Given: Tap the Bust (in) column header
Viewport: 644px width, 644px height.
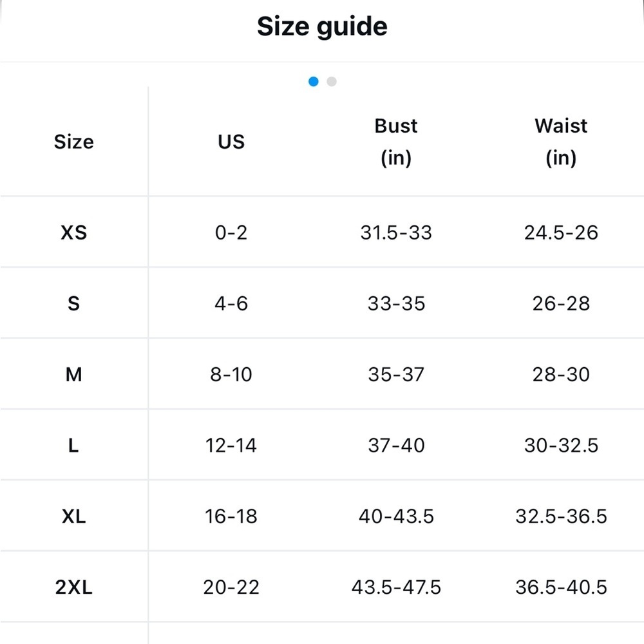Looking at the screenshot, I should click(396, 142).
